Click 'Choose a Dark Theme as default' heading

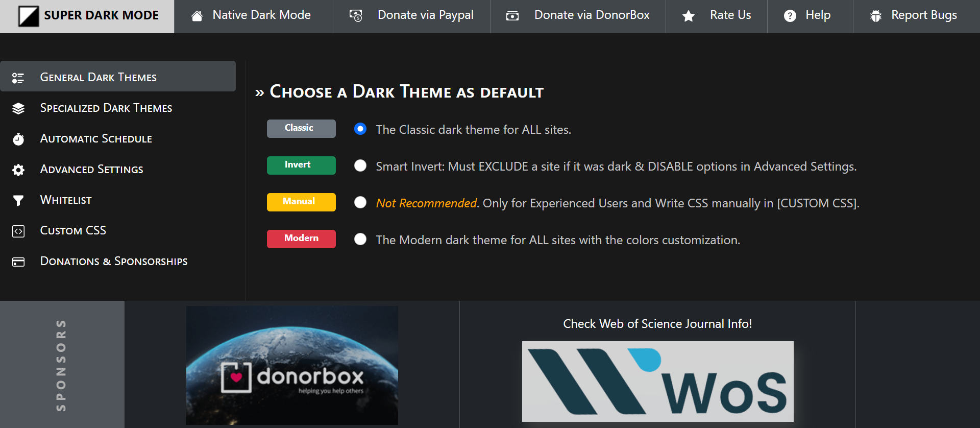pyautogui.click(x=406, y=92)
